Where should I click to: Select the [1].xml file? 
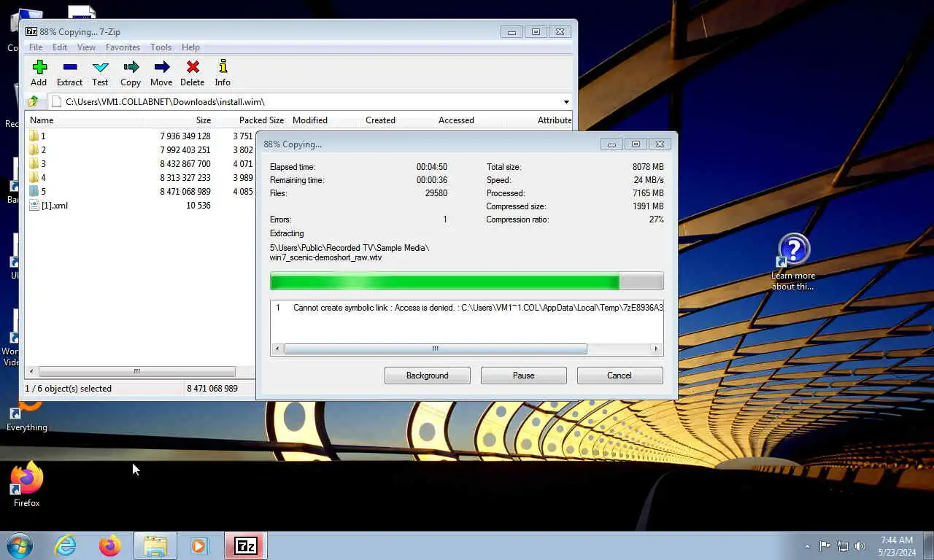(x=49, y=206)
